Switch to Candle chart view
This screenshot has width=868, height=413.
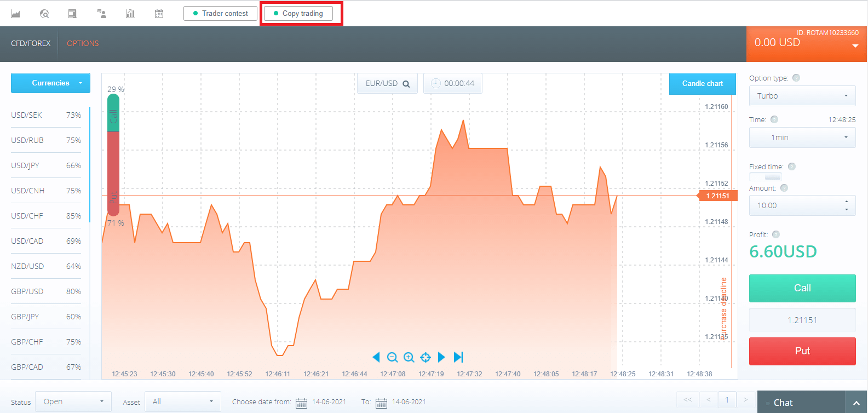click(702, 84)
